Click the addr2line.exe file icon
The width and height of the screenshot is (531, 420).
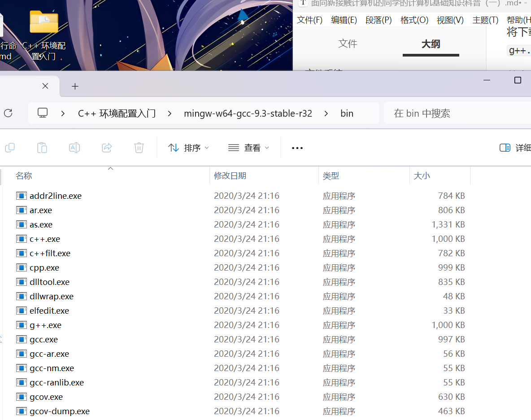pyautogui.click(x=22, y=196)
